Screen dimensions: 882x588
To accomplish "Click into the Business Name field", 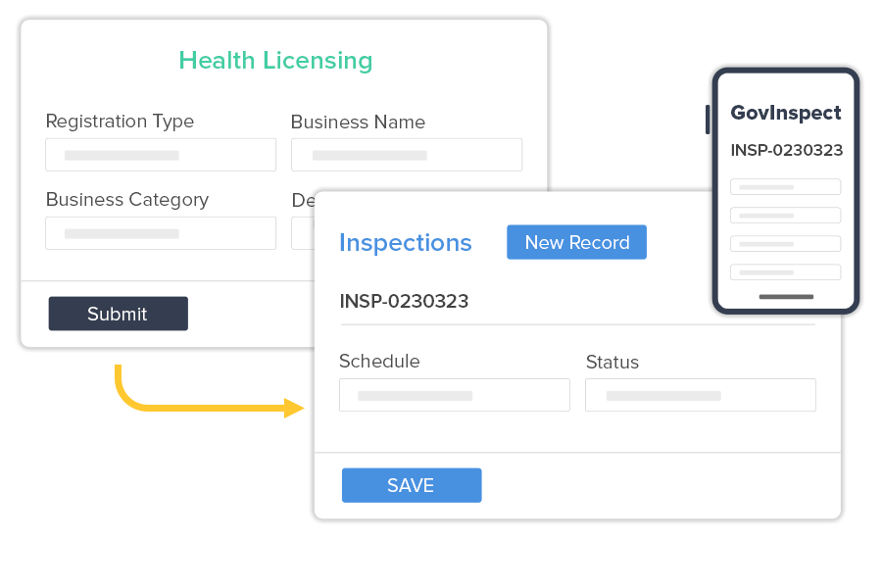I will [x=406, y=155].
